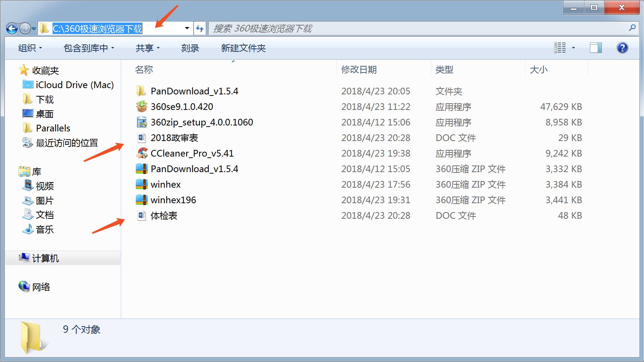Click the 3,384 KB size cell

(564, 184)
